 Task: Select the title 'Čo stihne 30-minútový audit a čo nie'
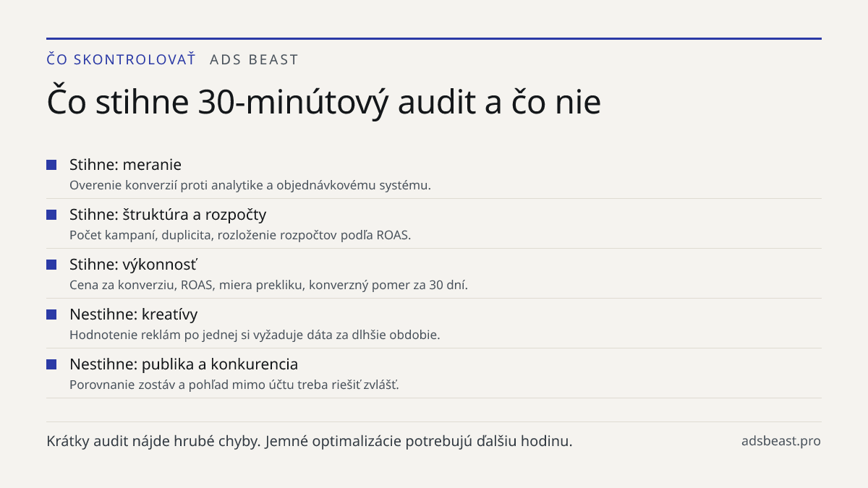point(323,102)
